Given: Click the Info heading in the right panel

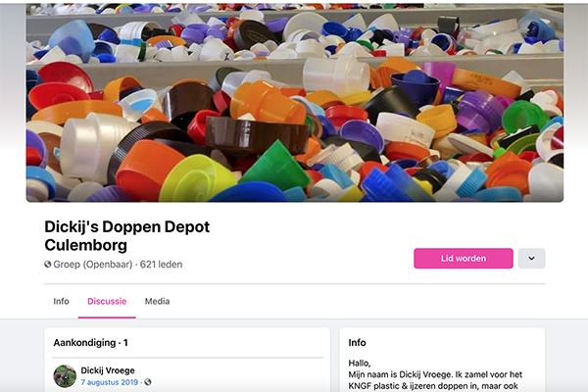Looking at the screenshot, I should pyautogui.click(x=357, y=342).
